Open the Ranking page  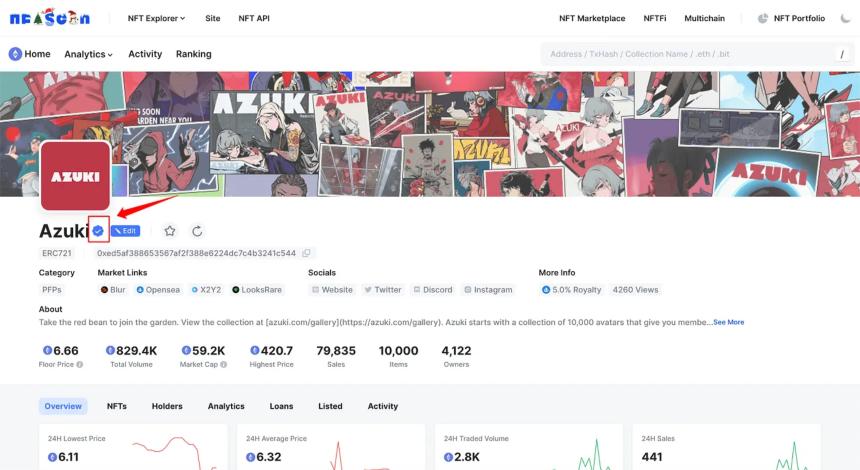tap(194, 54)
